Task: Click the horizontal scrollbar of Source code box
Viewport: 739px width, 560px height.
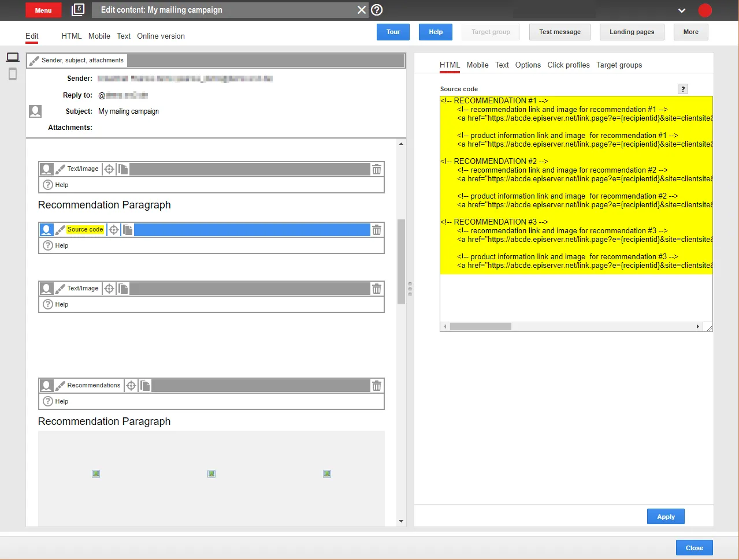Action: click(x=572, y=327)
